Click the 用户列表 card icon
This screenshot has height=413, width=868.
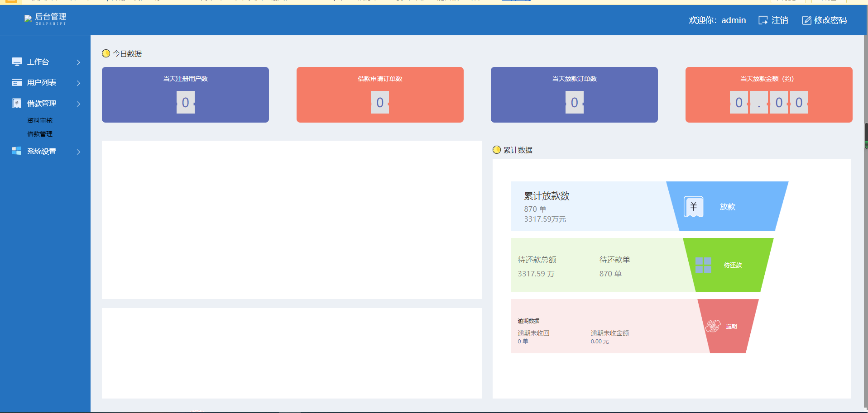point(17,82)
